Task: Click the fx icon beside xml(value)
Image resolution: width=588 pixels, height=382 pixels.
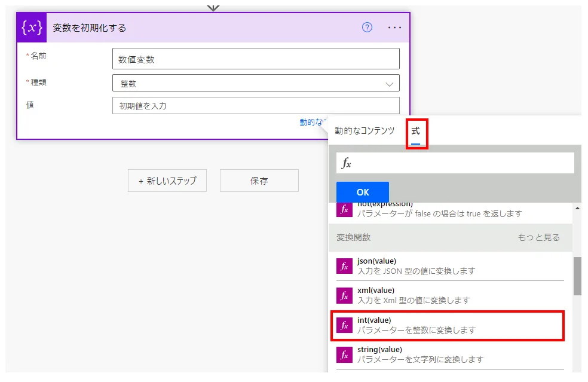Action: (x=344, y=295)
